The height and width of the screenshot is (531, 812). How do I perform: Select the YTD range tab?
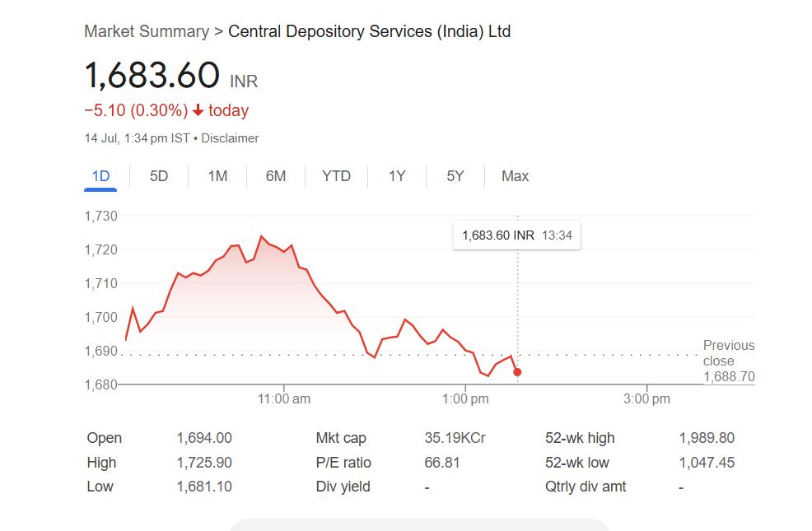[x=336, y=176]
